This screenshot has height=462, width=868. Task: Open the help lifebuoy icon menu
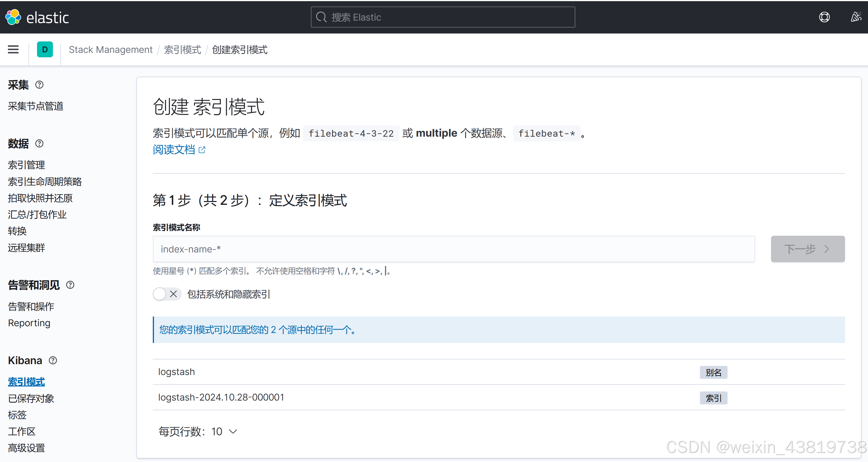coord(824,17)
